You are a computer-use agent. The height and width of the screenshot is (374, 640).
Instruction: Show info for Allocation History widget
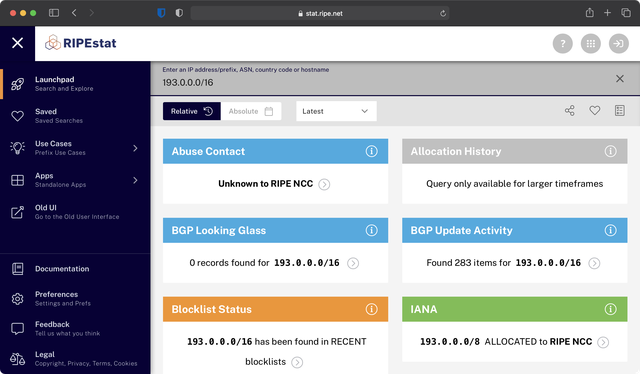(611, 151)
